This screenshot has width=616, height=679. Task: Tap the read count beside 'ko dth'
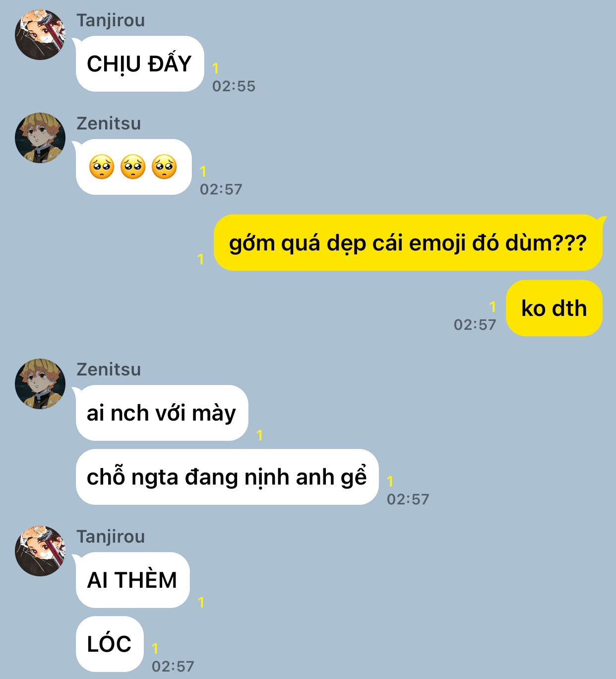(x=493, y=307)
